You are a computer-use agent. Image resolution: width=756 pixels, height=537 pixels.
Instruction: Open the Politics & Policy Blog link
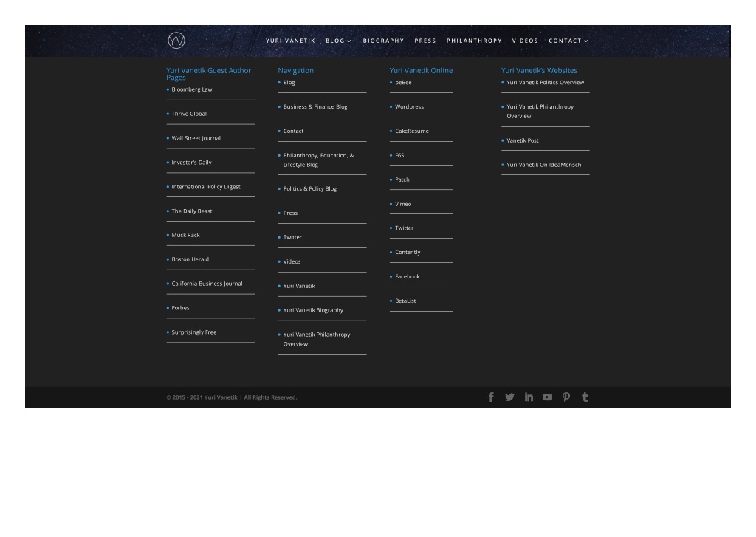[x=310, y=188]
